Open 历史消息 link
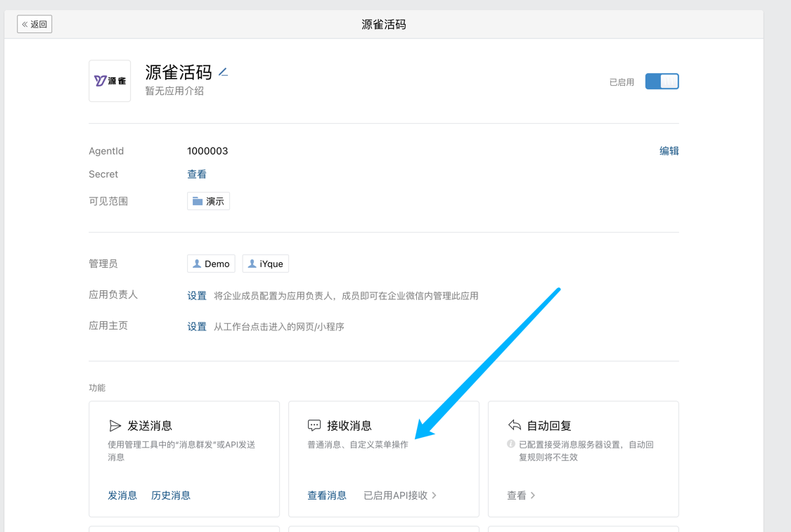This screenshot has height=532, width=791. [171, 495]
